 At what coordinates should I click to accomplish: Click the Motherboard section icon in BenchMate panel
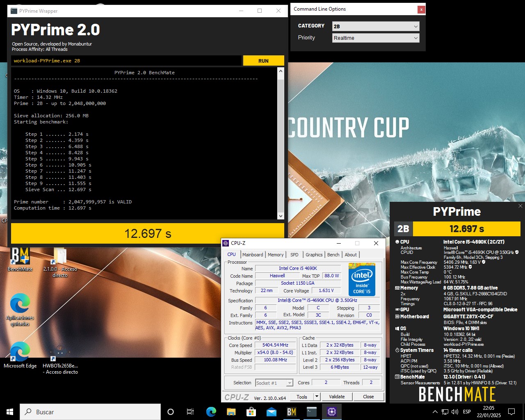click(397, 317)
